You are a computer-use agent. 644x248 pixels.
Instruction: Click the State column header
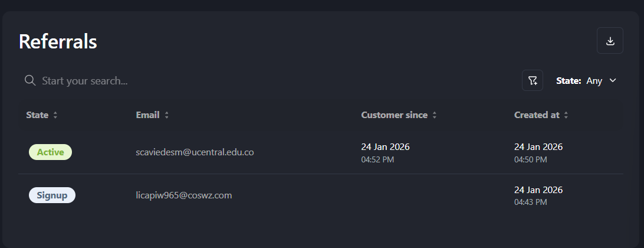pos(37,115)
